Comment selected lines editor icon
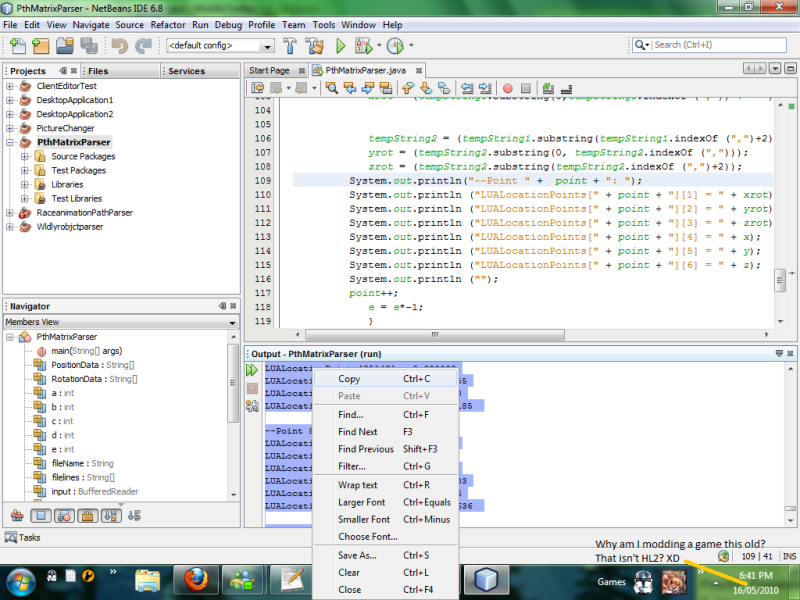This screenshot has width=800, height=600. (548, 88)
